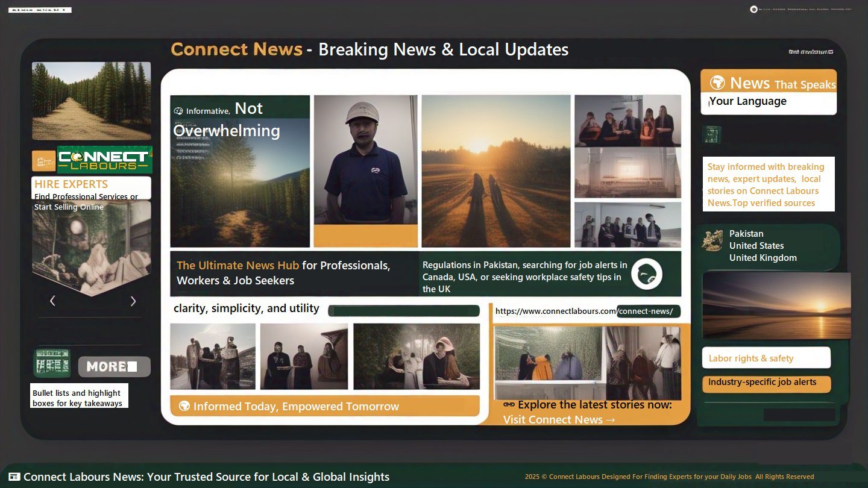This screenshot has width=868, height=488.
Task: Click the golden emblem beside Pakistan
Action: pyautogui.click(x=712, y=240)
